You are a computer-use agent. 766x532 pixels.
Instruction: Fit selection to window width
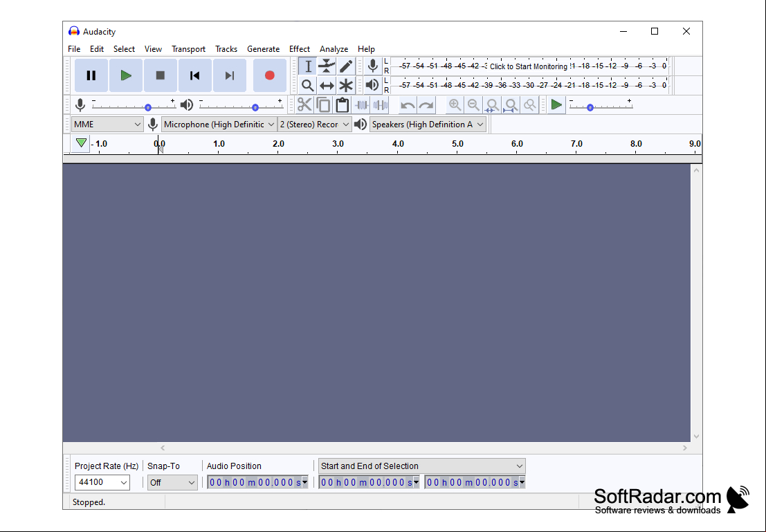tap(492, 105)
